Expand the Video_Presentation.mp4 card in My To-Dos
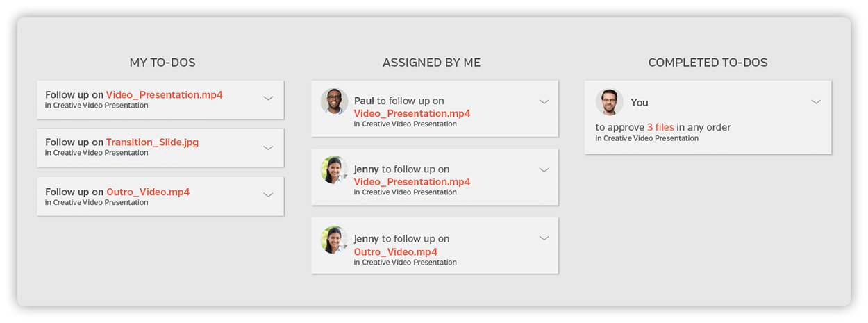Image resolution: width=868 pixels, height=323 pixels. tap(269, 99)
